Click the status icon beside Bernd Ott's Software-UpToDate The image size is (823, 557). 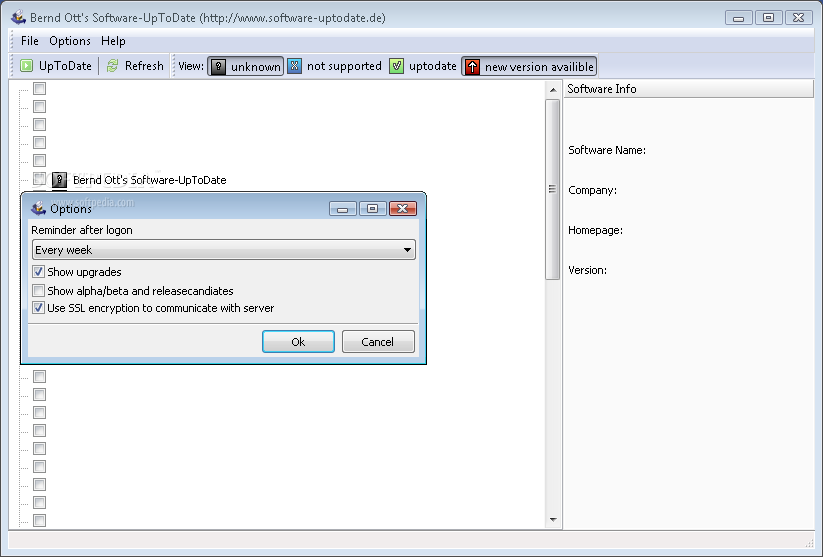tap(59, 180)
